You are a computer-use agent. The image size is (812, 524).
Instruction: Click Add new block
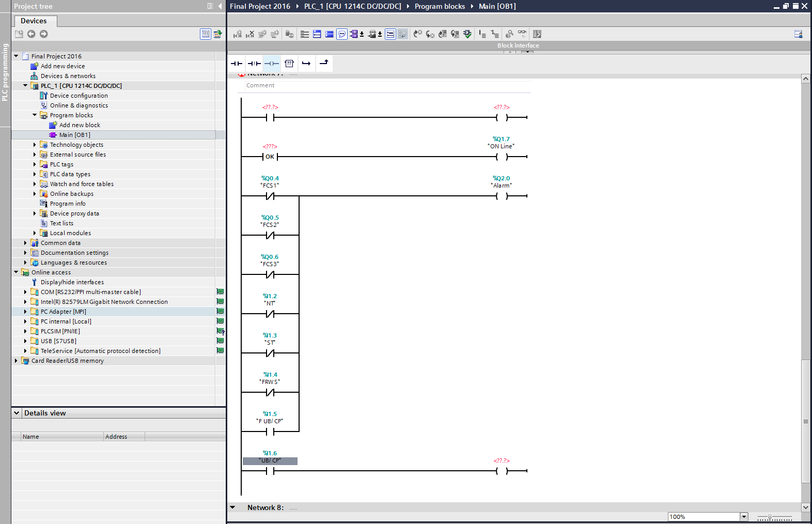80,125
